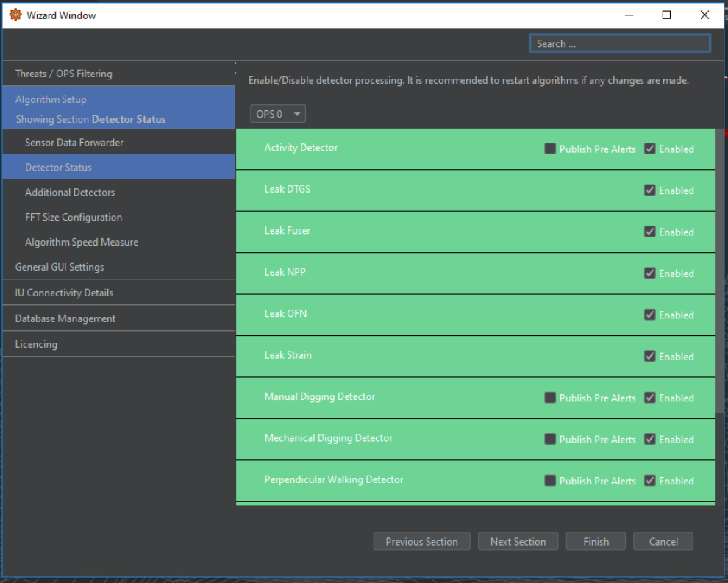Open FFT Size Configuration item
728x583 pixels.
[74, 218]
